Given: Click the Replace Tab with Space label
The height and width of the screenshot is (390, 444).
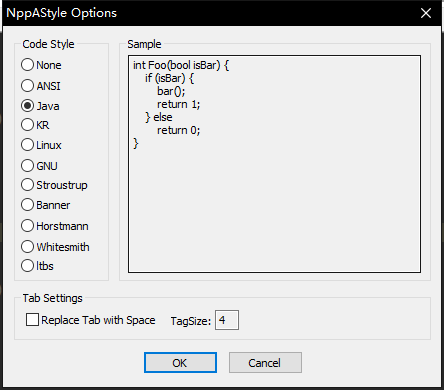Looking at the screenshot, I should [x=98, y=320].
